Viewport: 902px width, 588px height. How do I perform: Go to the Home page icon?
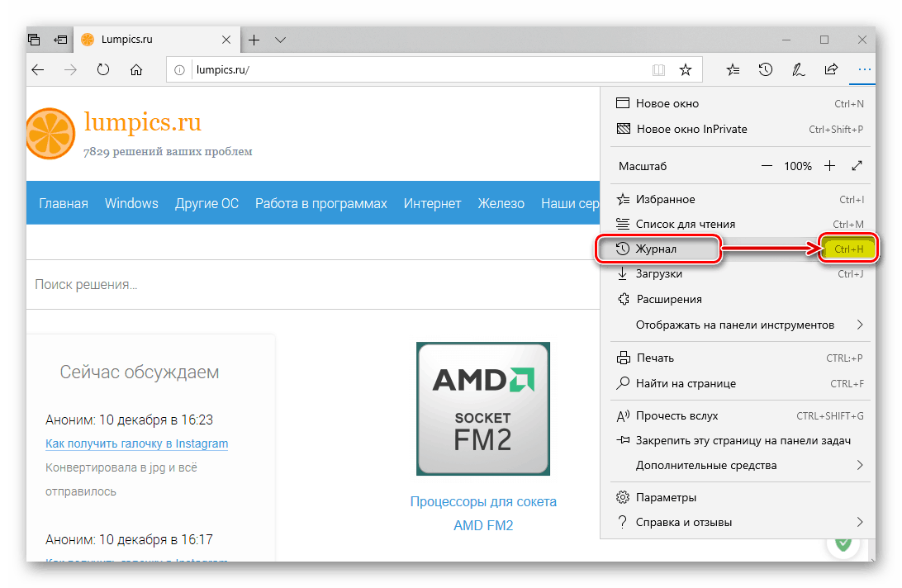137,70
